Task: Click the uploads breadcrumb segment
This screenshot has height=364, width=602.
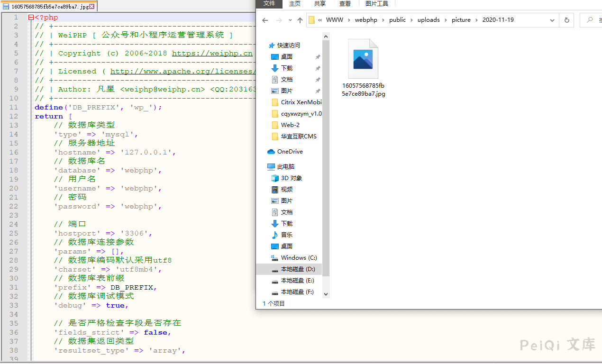Action: click(x=429, y=20)
